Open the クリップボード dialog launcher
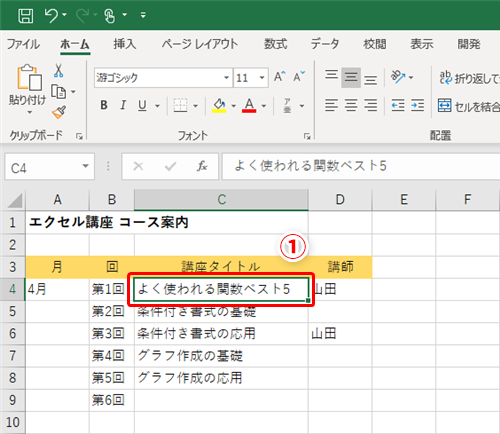 coord(79,136)
